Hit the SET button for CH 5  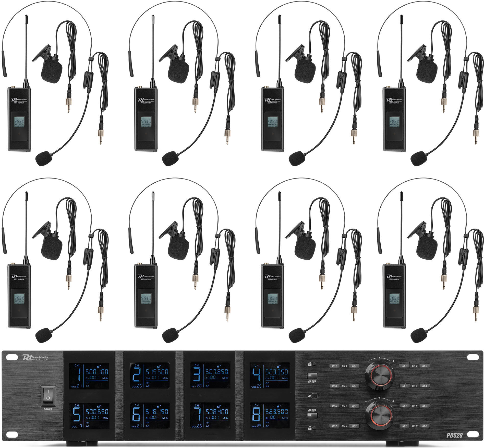click(354, 406)
